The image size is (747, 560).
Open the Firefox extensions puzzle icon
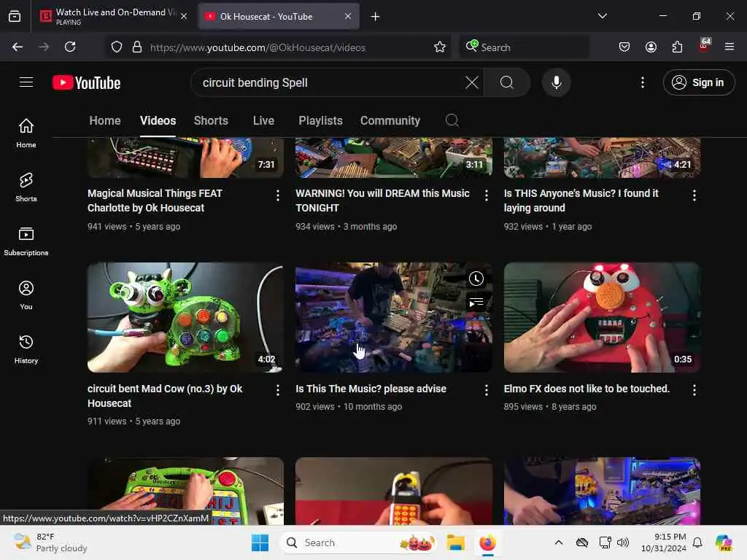[677, 47]
